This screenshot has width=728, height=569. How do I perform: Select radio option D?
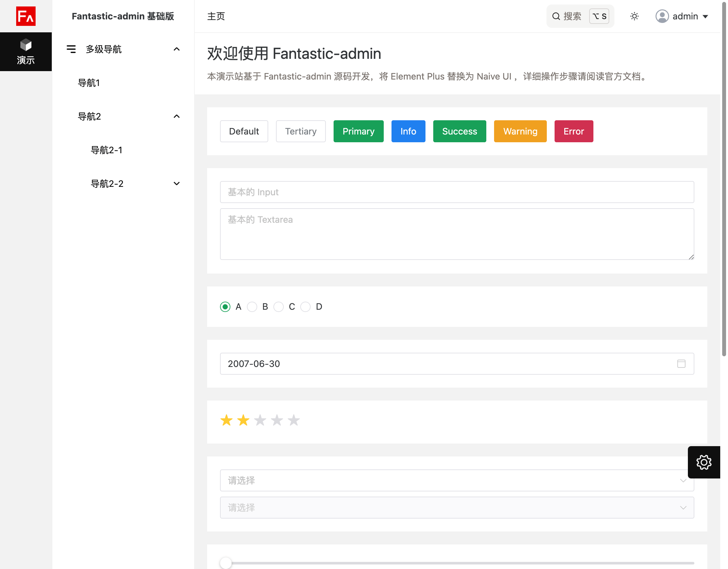point(305,307)
